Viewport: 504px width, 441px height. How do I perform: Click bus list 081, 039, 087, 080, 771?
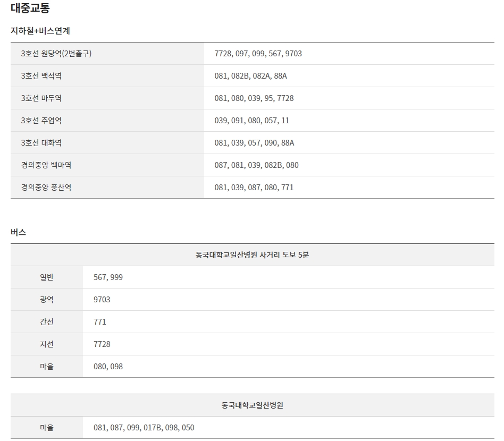(x=254, y=188)
